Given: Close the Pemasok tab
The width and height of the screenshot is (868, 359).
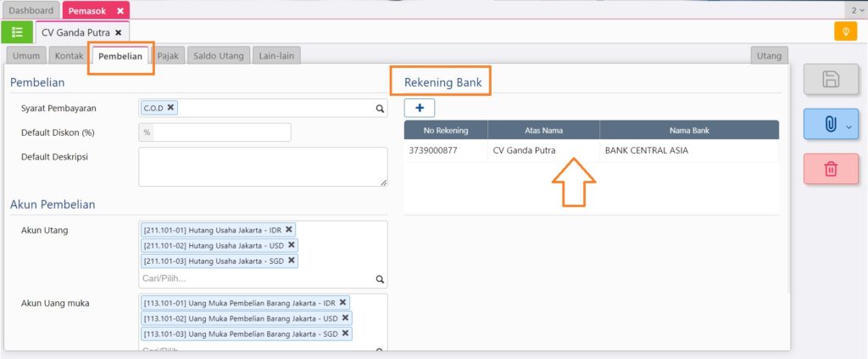Looking at the screenshot, I should [x=120, y=11].
